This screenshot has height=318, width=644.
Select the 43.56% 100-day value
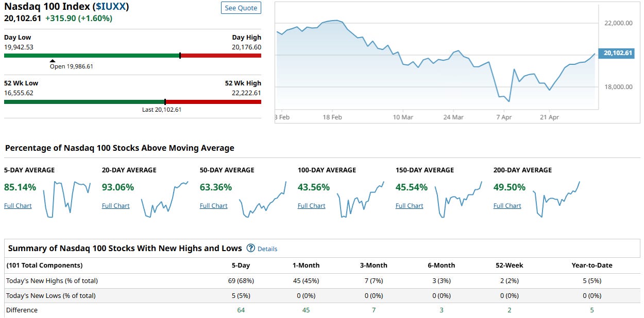tap(314, 187)
